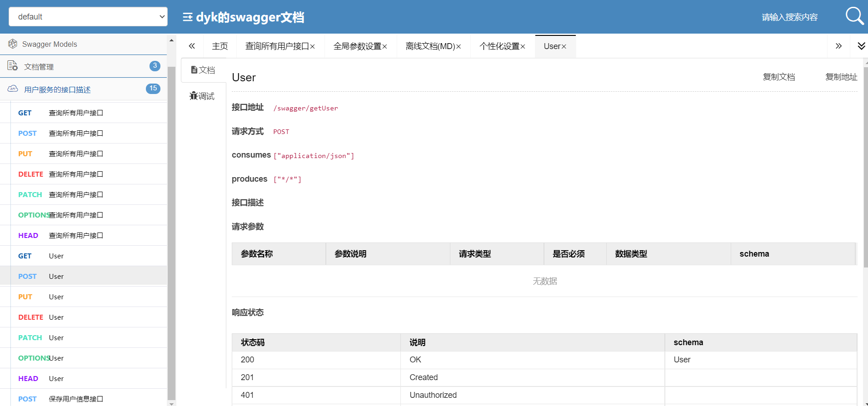Viewport: 868px width, 406px height.
Task: Click the 200 status code cell
Action: pos(316,360)
